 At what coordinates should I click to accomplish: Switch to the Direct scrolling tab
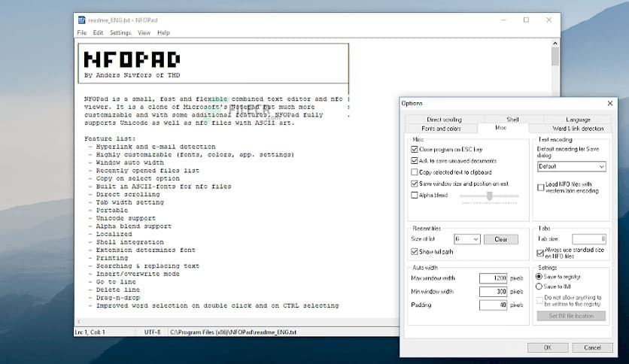(444, 120)
